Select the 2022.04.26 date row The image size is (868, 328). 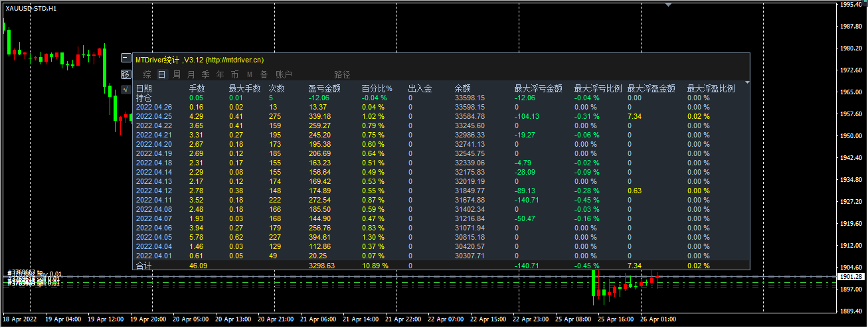click(x=153, y=107)
